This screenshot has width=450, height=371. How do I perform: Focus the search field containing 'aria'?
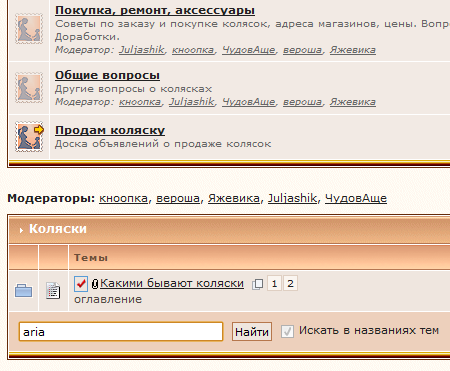point(121,332)
